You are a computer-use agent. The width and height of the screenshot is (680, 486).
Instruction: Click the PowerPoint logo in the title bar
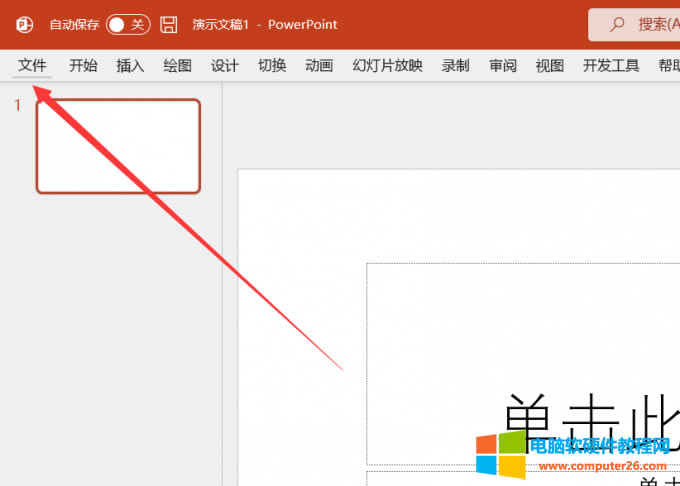24,24
